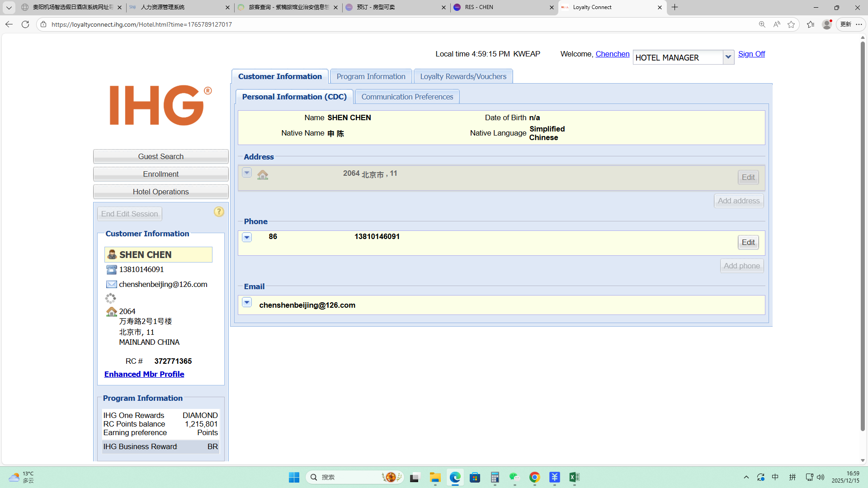Click the browser refresh icon
The height and width of the screenshot is (488, 868).
tap(25, 24)
